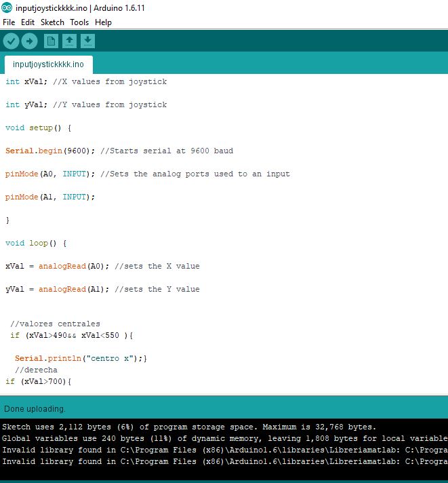Click the 'Serial.begin(9600);' code line
The height and width of the screenshot is (483, 448).
(x=119, y=151)
